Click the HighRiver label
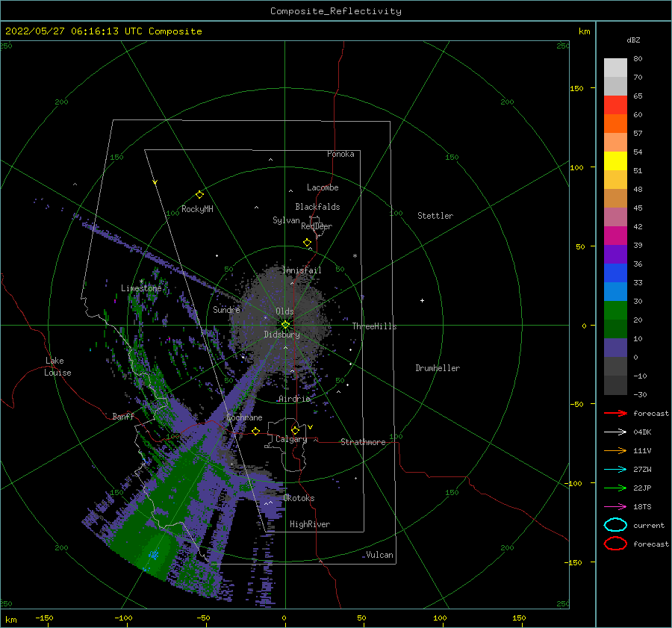Screen dimensions: 672x628 coord(310,524)
